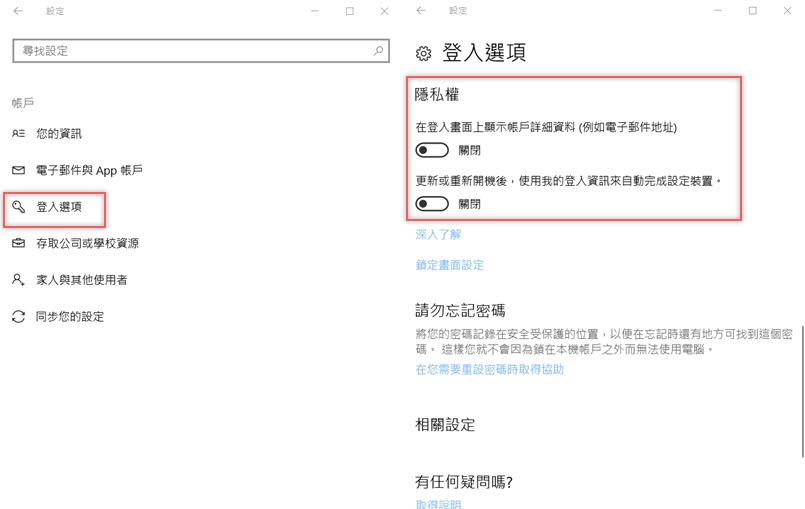Screen dimensions: 805x509
Task: Click the sync icon for 同步您的設定
Action: pyautogui.click(x=18, y=316)
